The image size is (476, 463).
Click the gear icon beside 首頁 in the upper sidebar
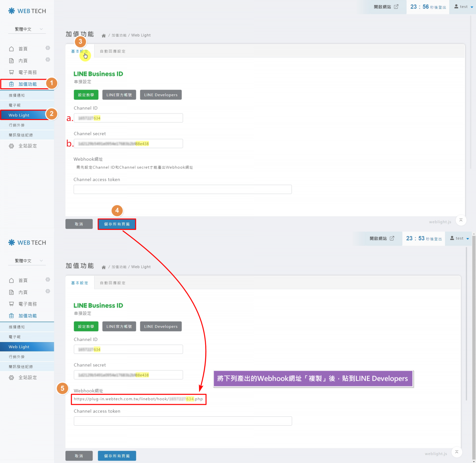pyautogui.click(x=48, y=48)
